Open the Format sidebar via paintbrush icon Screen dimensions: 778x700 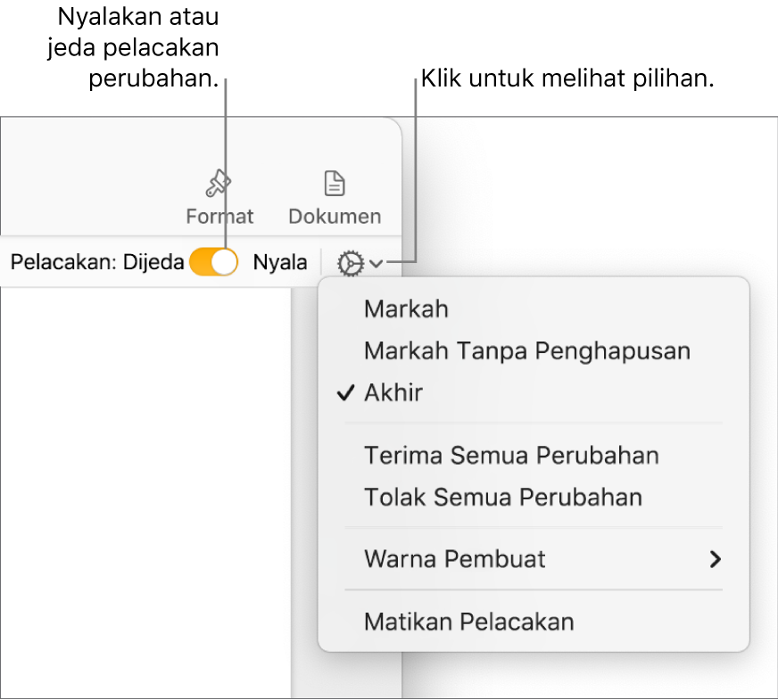219,185
